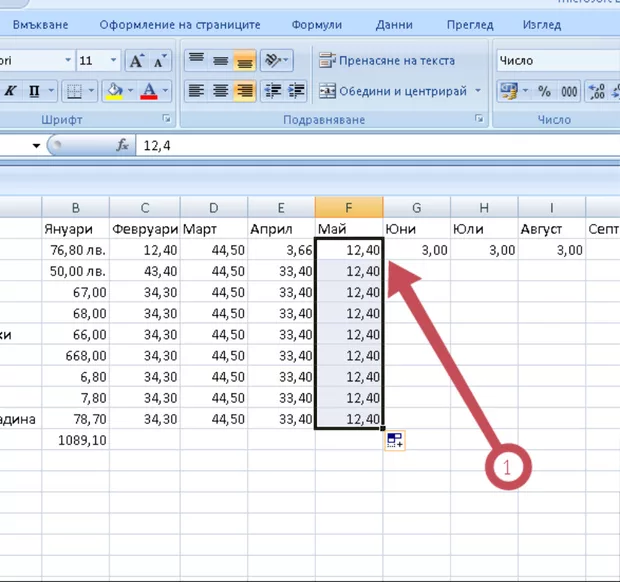
Task: Click the increase decimal icon
Action: [x=597, y=91]
